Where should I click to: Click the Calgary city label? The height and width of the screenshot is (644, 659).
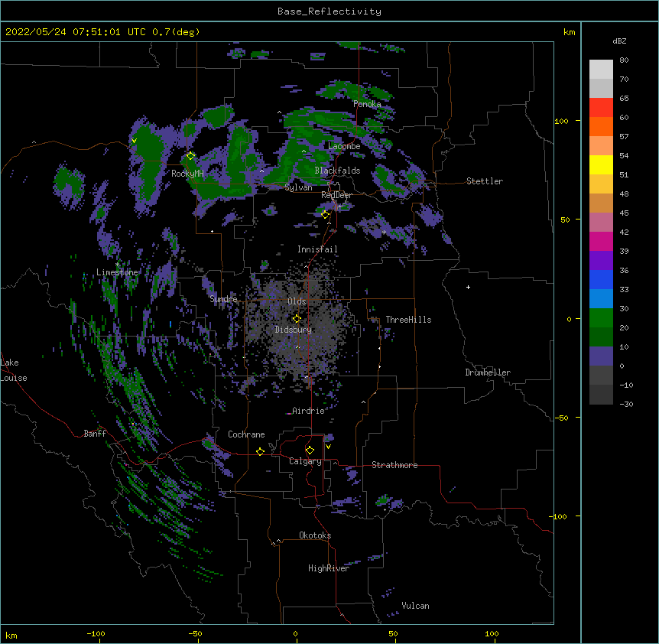tap(305, 461)
